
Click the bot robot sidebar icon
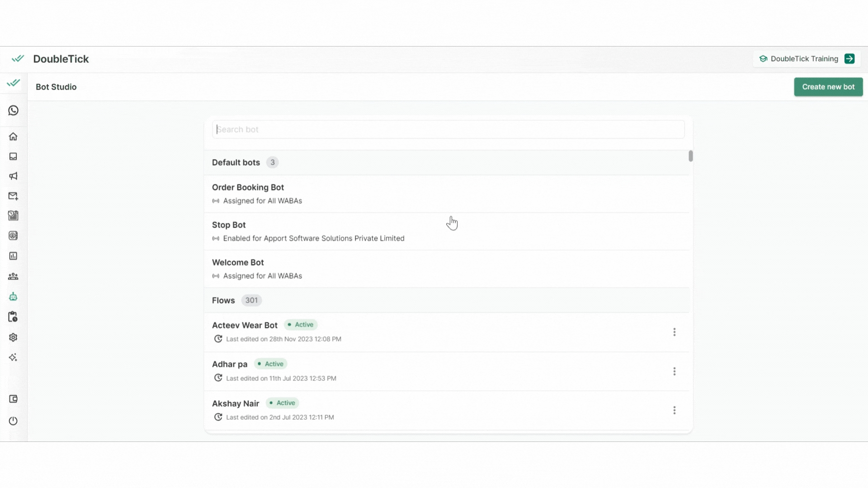coord(13,297)
